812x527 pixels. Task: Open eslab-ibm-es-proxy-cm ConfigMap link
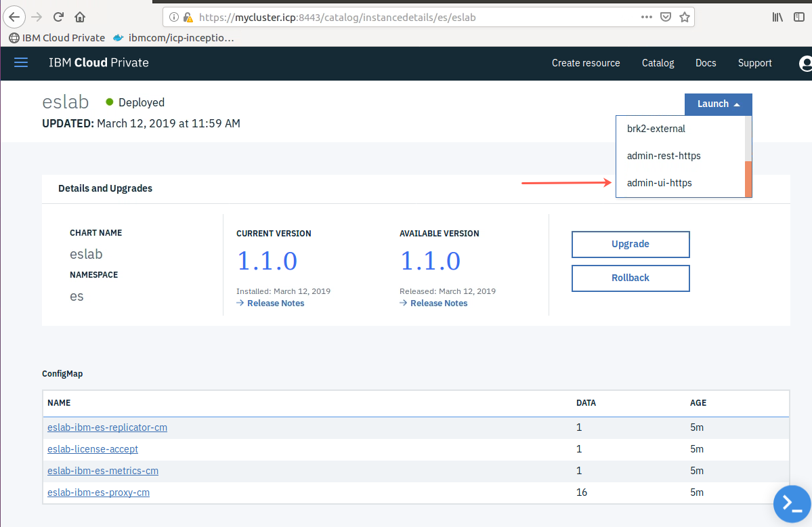(x=98, y=493)
